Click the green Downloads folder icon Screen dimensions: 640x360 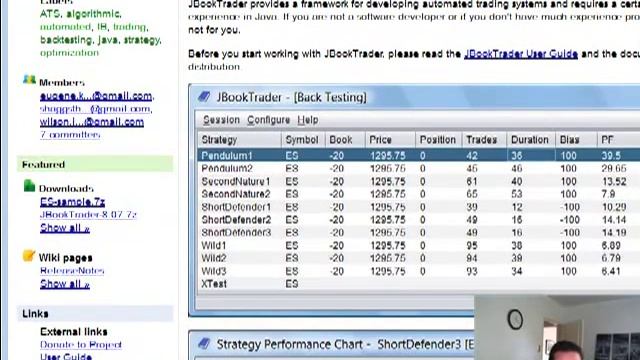point(29,186)
